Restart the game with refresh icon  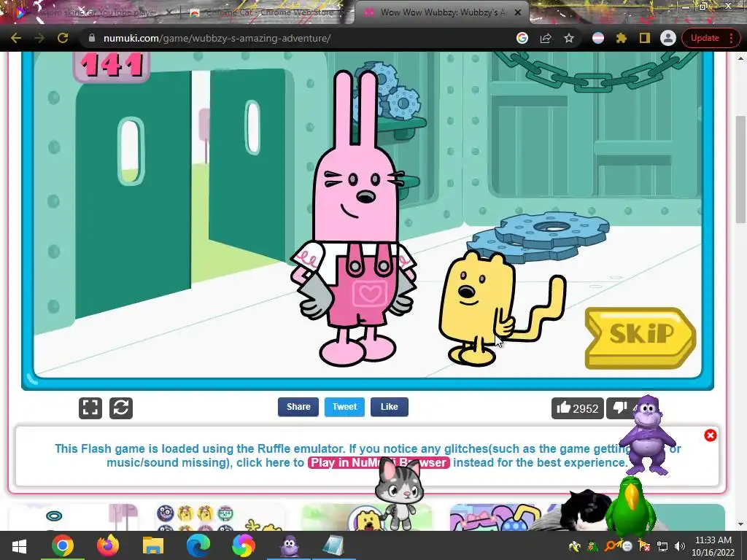point(121,408)
